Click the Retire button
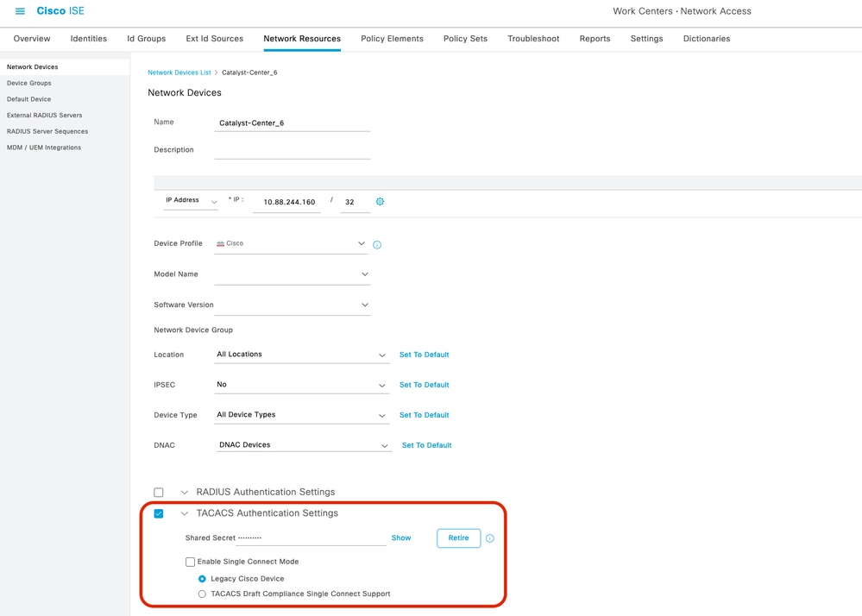Viewport: 862px width, 616px height. [458, 538]
